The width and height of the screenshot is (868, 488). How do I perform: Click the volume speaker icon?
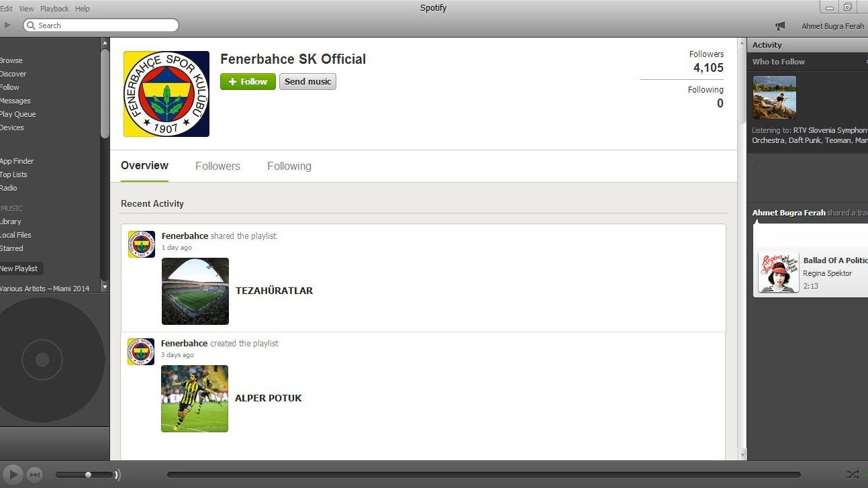(117, 475)
